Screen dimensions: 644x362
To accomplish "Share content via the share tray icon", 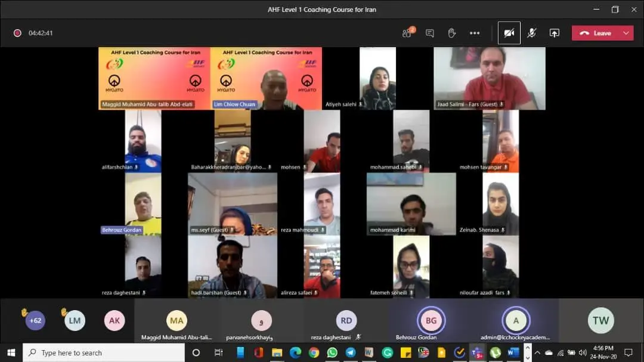I will [x=554, y=33].
